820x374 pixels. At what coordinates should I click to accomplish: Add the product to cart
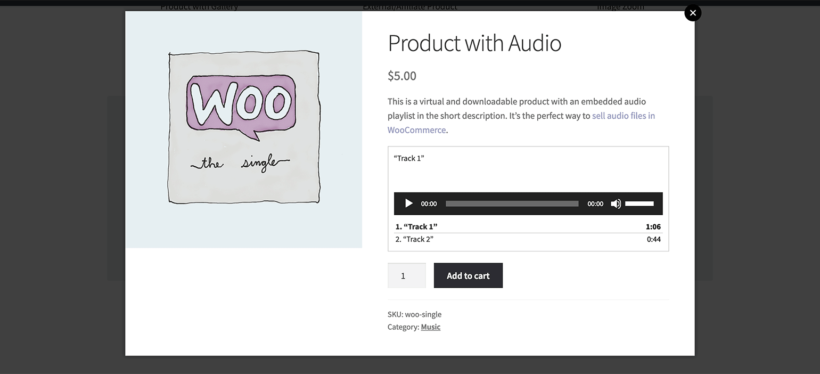click(468, 276)
